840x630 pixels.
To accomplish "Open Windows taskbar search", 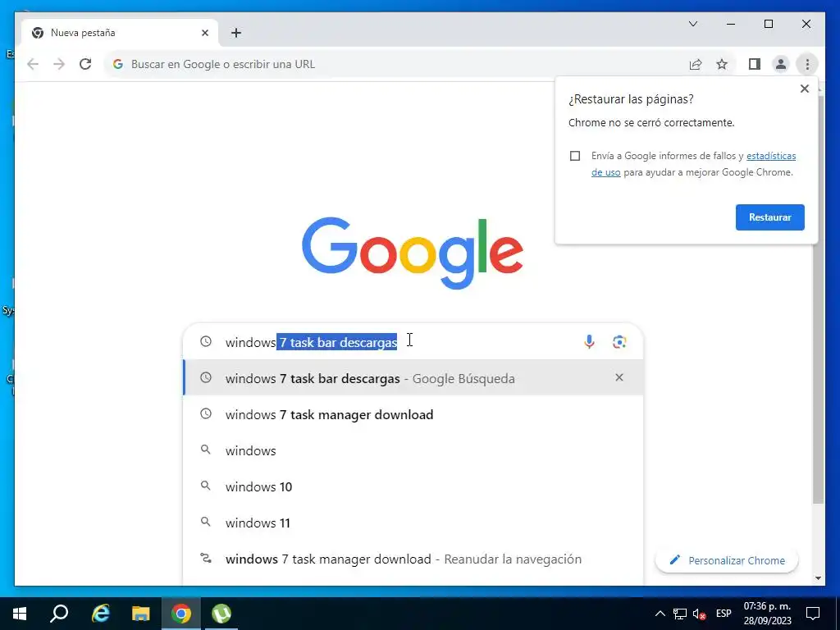I will click(x=59, y=614).
